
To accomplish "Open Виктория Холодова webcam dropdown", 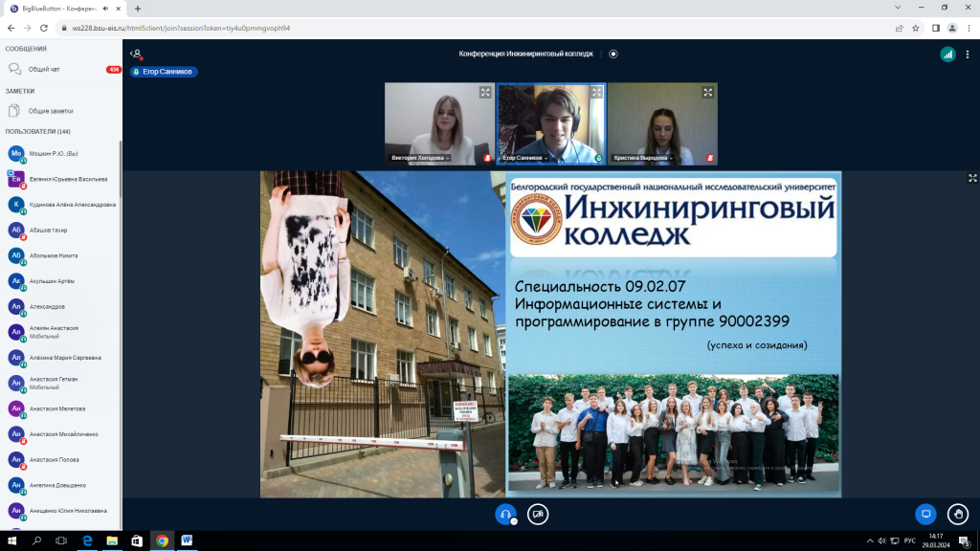I will [420, 158].
